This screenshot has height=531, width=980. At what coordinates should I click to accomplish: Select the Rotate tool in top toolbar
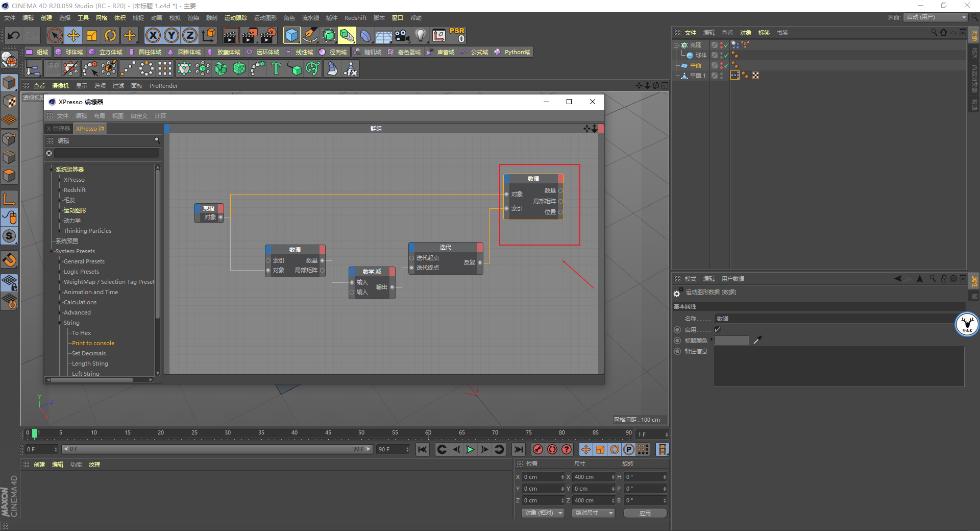click(110, 36)
